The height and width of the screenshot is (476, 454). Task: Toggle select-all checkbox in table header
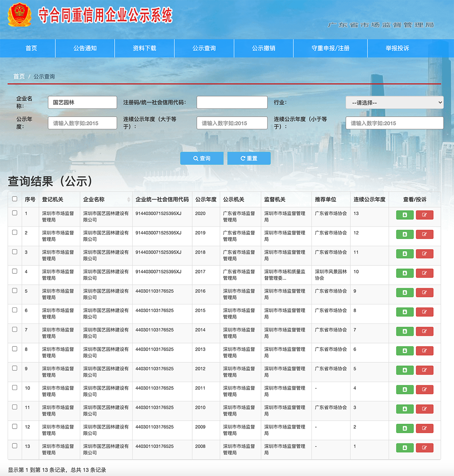click(x=14, y=199)
